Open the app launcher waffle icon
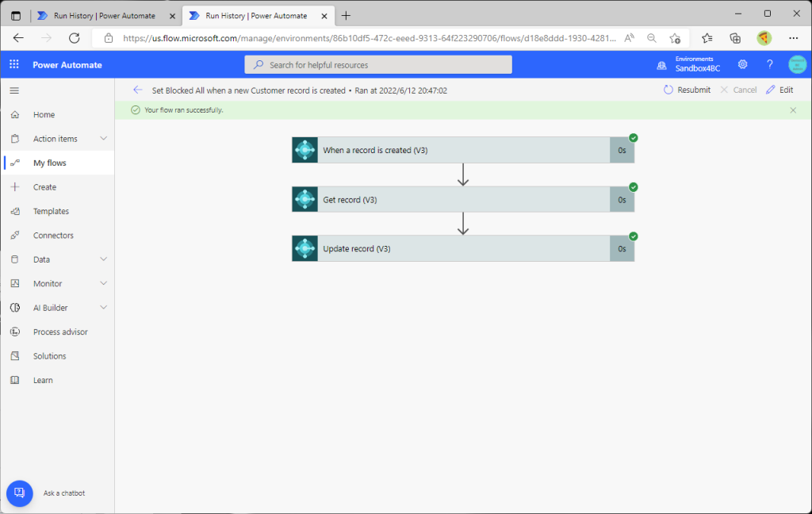Viewport: 812px width, 514px height. coord(14,64)
